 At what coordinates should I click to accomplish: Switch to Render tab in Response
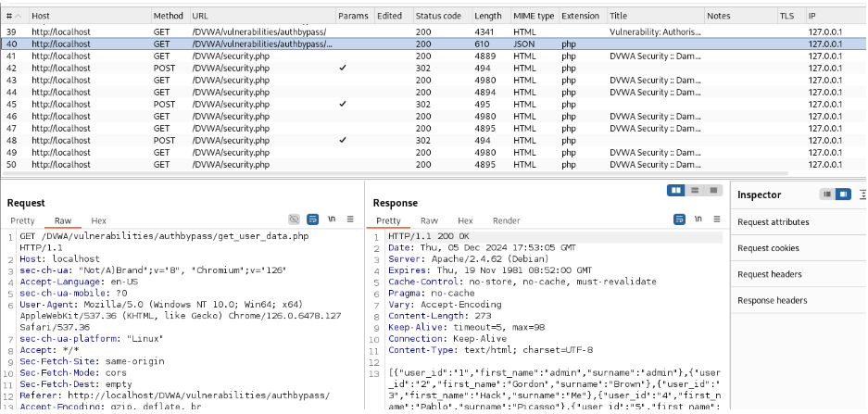506,221
